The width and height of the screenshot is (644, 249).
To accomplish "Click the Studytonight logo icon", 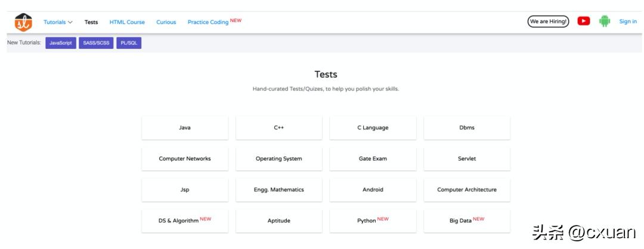I will pyautogui.click(x=23, y=22).
